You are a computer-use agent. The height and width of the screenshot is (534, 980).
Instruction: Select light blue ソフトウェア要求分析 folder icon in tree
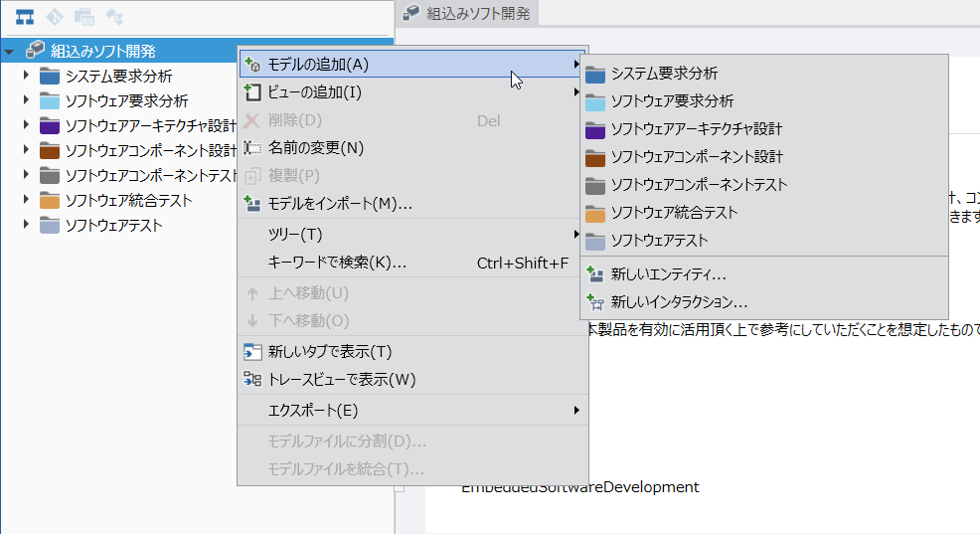(50, 101)
